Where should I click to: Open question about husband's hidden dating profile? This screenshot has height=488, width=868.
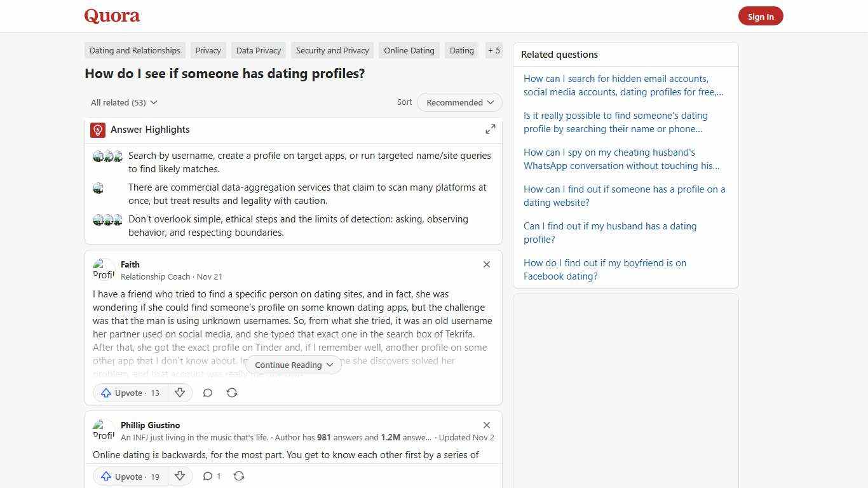point(609,233)
